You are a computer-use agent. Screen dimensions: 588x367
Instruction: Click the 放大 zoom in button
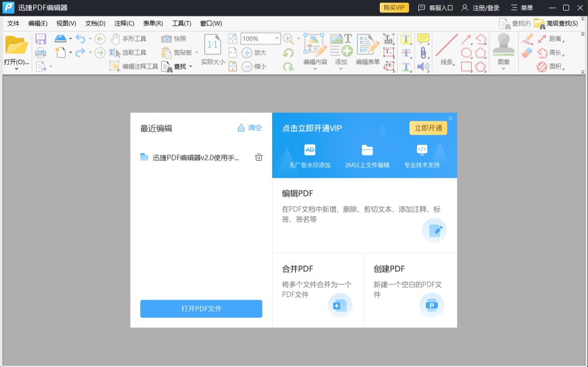254,52
